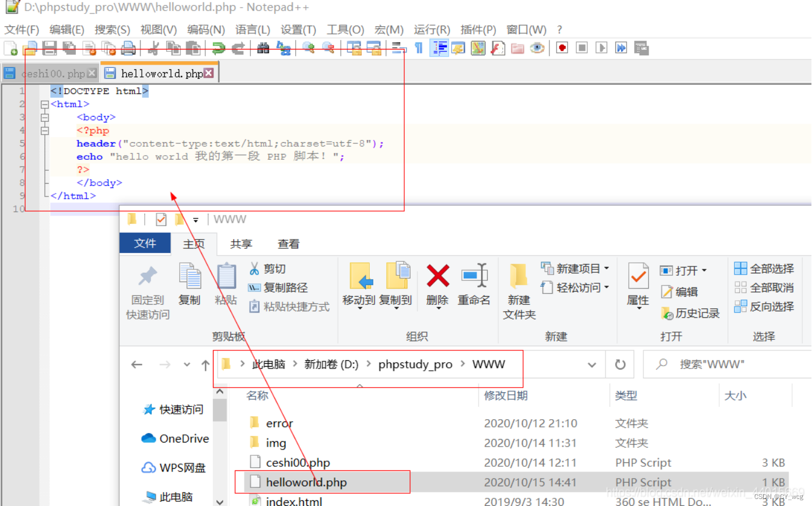Click the Save All toolbar icon

(x=69, y=48)
